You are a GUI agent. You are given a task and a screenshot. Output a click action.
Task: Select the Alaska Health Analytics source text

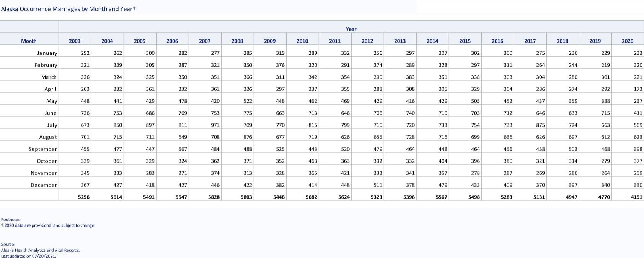(41, 250)
